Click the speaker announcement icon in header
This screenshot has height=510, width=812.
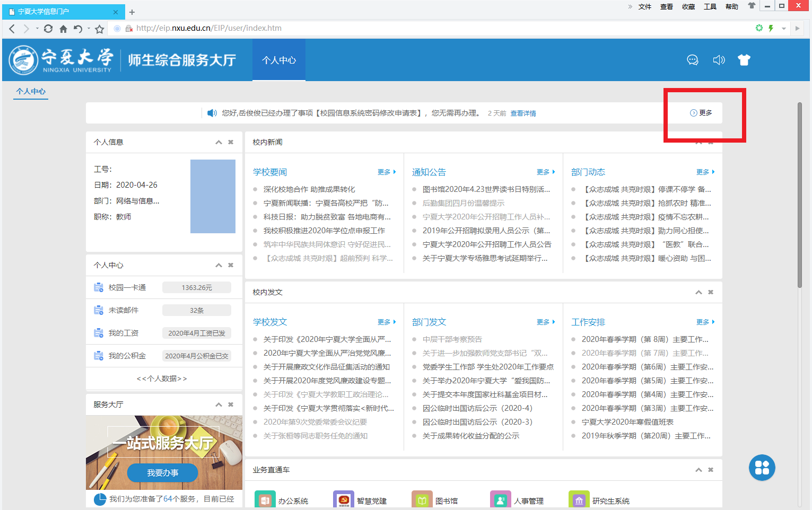[x=719, y=60]
